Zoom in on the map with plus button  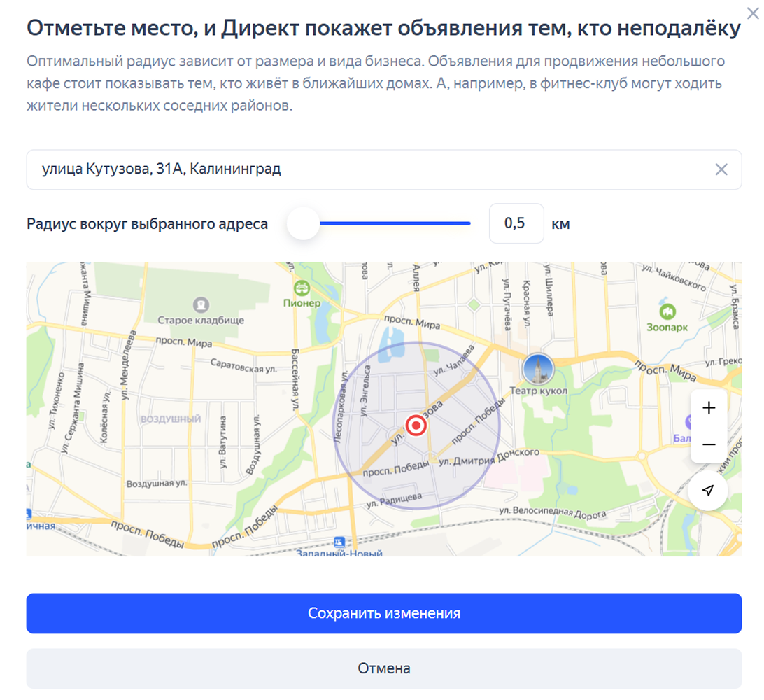[709, 408]
